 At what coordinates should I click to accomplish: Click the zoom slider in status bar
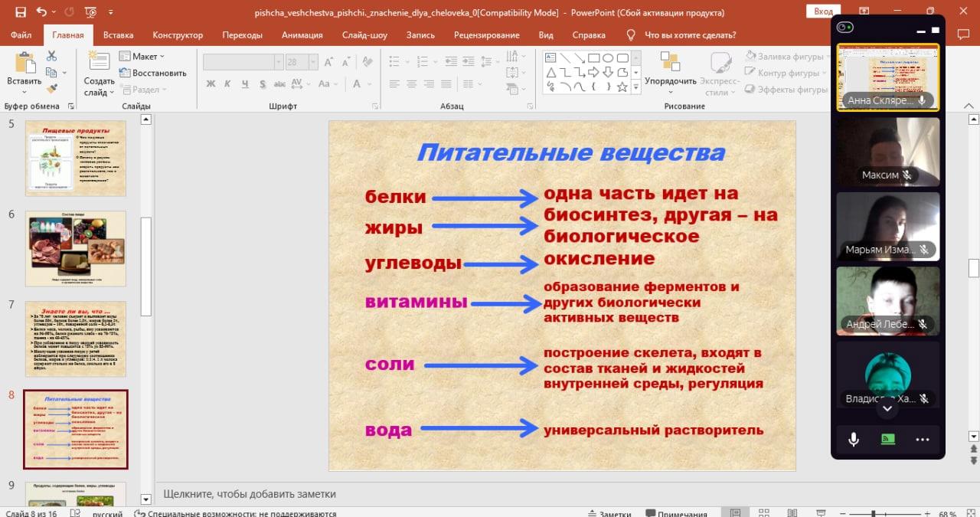point(873,514)
